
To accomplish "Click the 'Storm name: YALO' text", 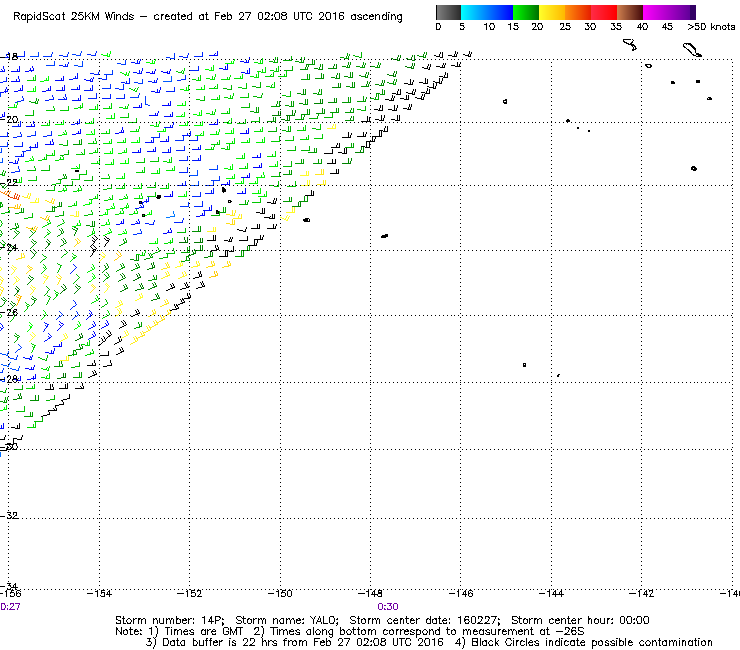I will point(286,620).
